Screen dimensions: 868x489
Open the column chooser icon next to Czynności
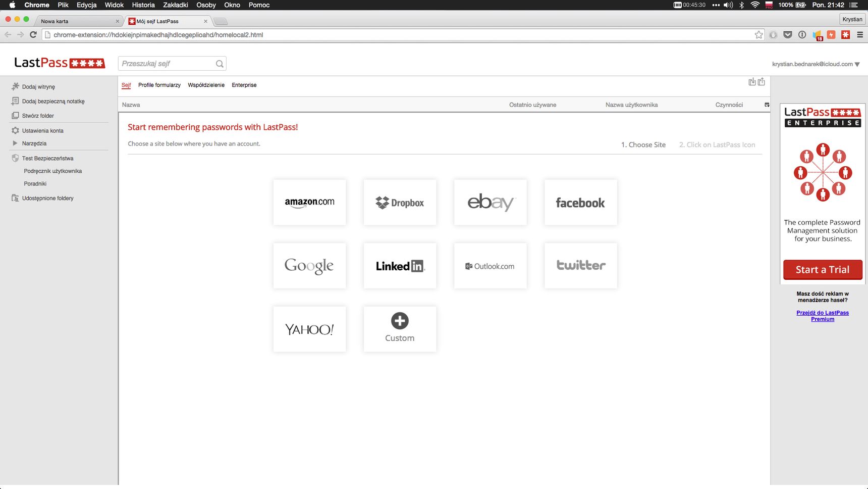(767, 105)
